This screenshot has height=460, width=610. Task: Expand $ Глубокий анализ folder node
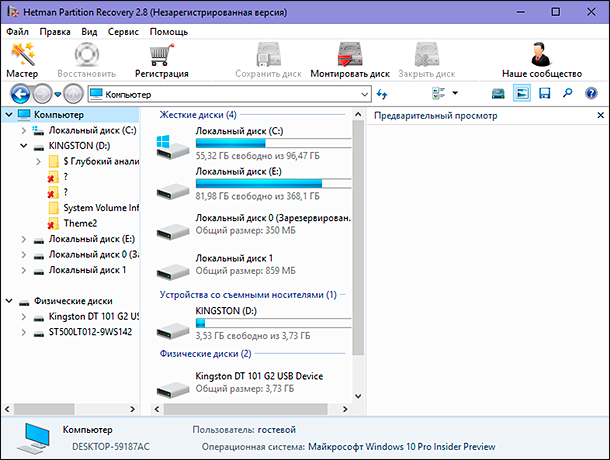click(39, 162)
